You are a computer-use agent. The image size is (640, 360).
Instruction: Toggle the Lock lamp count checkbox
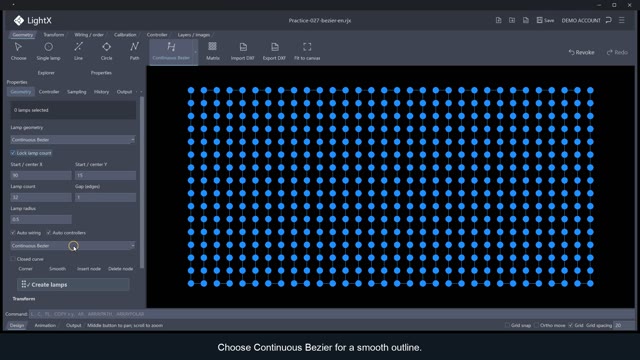coord(13,153)
